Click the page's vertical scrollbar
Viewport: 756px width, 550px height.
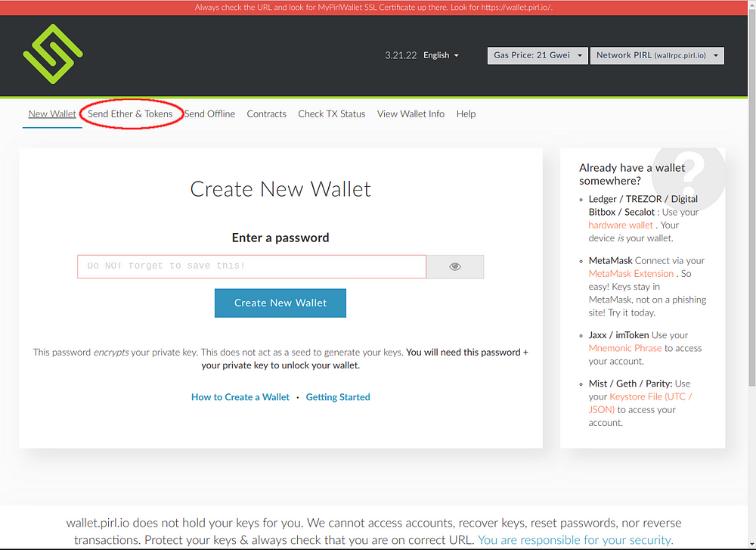(751, 197)
